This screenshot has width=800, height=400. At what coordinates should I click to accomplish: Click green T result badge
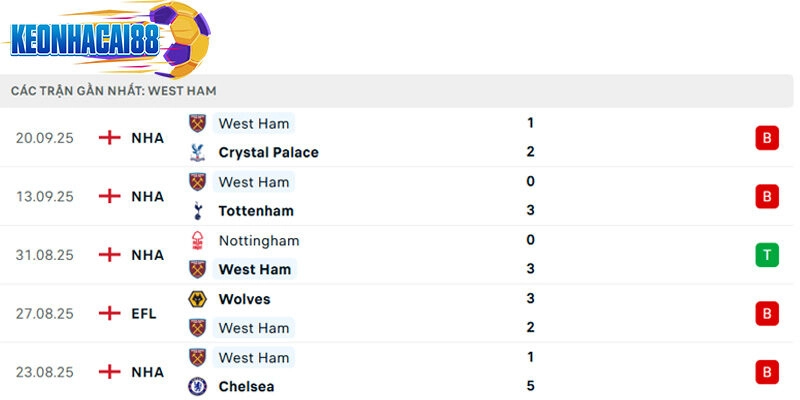click(x=767, y=255)
